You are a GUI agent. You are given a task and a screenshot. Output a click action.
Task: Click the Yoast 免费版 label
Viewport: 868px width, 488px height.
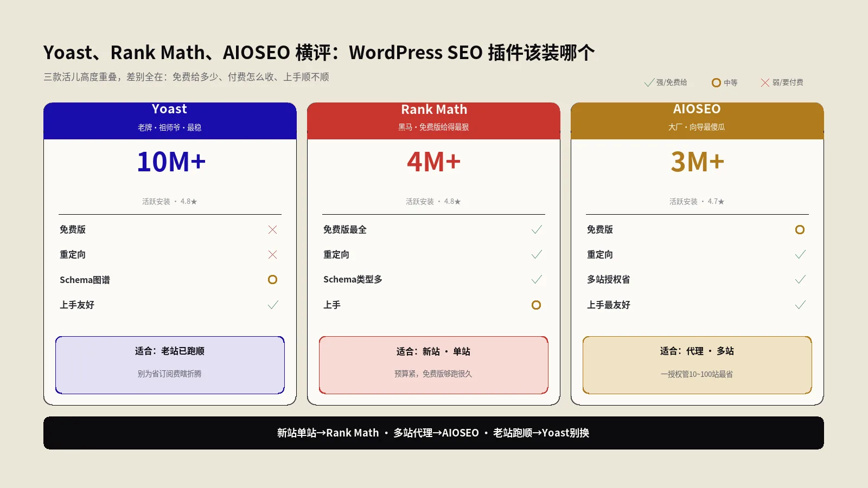point(73,230)
